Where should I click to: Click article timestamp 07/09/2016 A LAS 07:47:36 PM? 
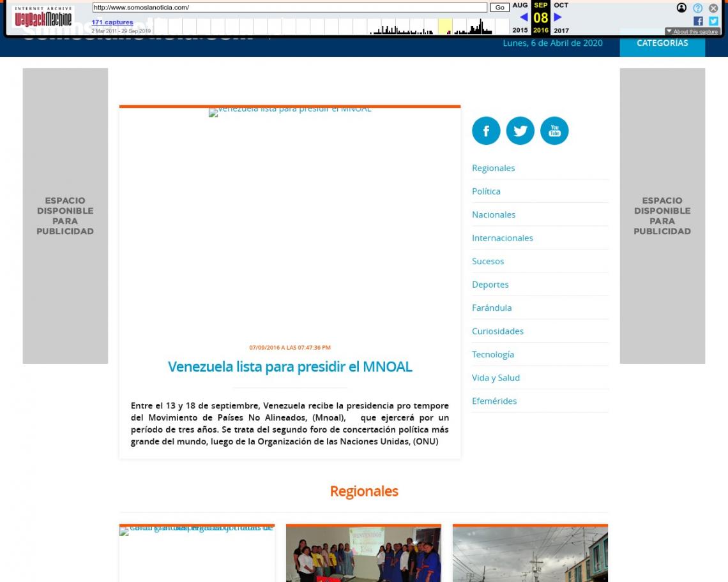(x=290, y=348)
